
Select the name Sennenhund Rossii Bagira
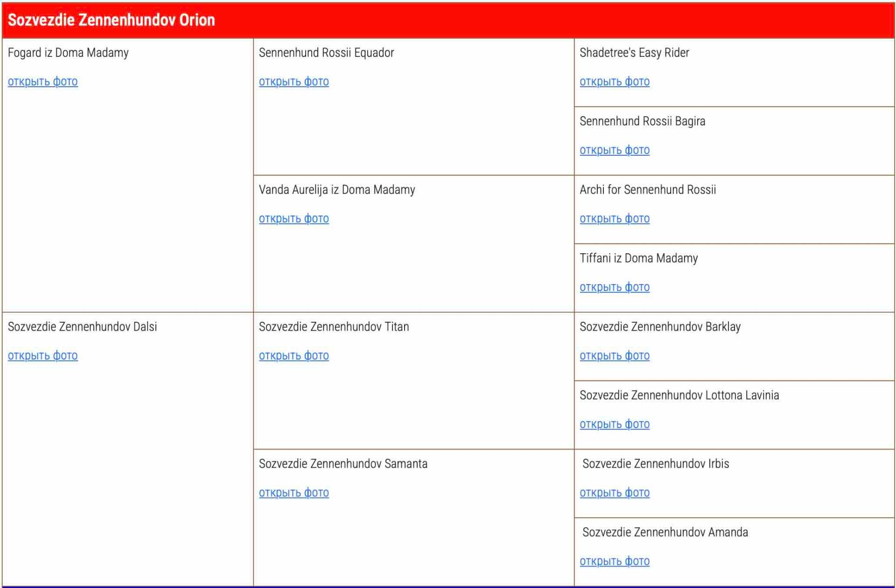(x=643, y=121)
